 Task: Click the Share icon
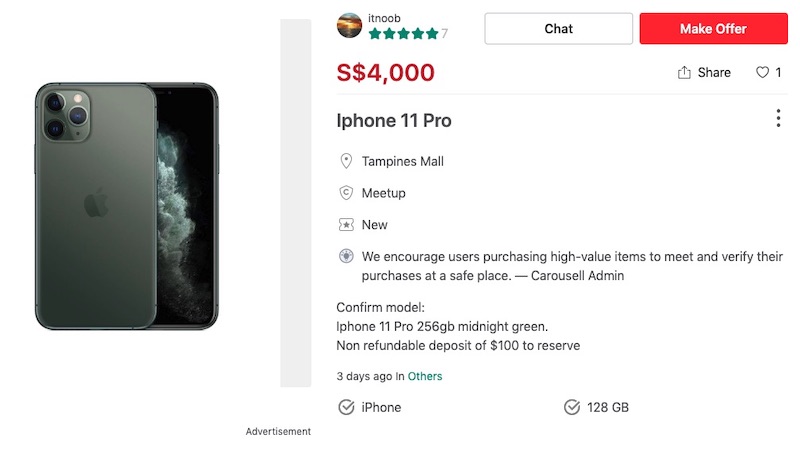685,73
